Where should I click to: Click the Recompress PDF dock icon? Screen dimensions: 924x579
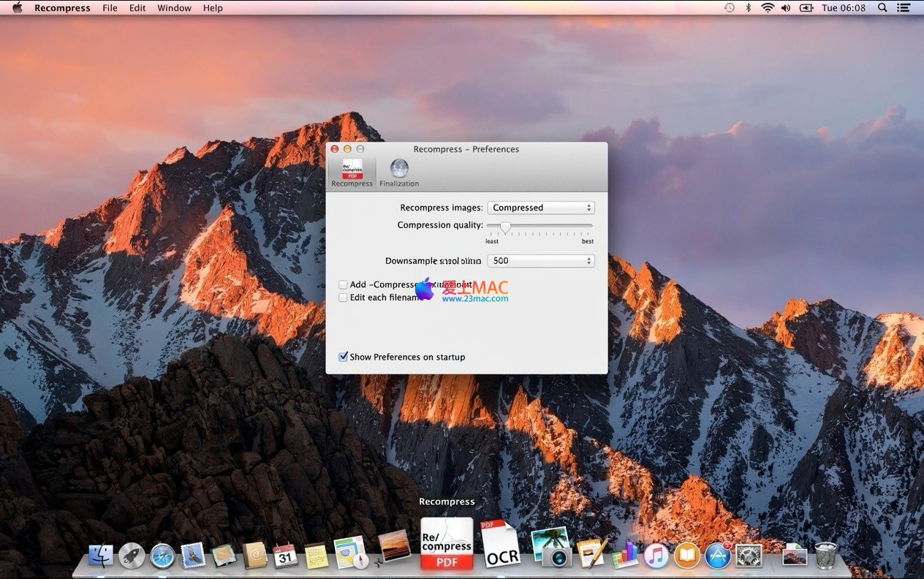447,544
